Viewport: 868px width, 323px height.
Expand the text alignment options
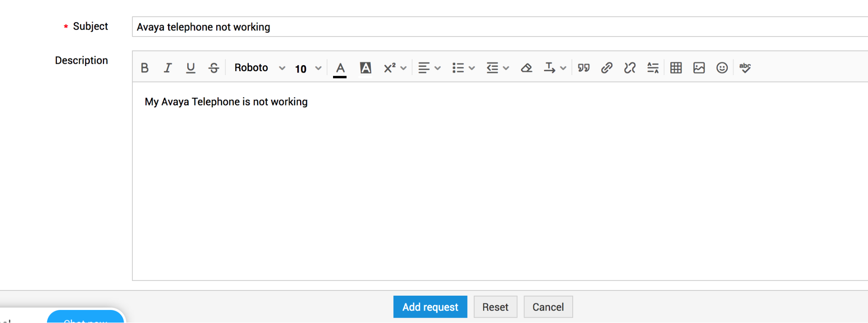pyautogui.click(x=429, y=68)
